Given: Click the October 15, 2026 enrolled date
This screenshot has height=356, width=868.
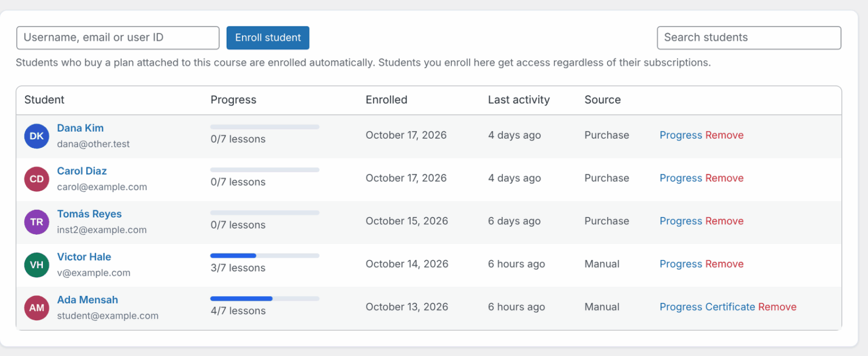Looking at the screenshot, I should 406,221.
